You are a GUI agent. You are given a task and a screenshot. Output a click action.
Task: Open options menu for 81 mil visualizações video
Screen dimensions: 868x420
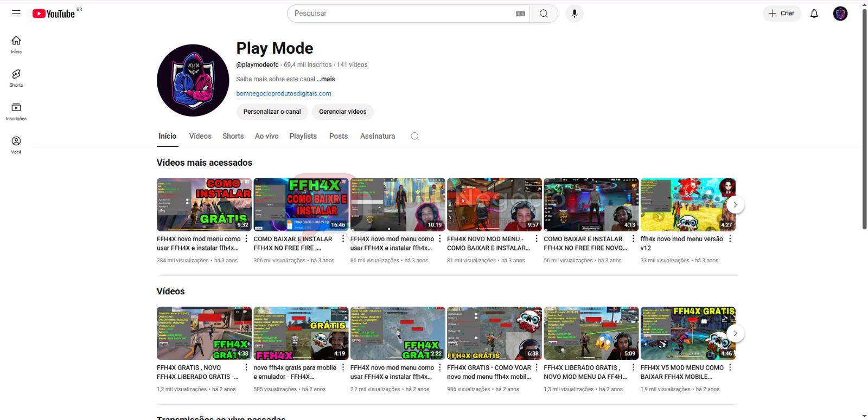[x=537, y=239]
